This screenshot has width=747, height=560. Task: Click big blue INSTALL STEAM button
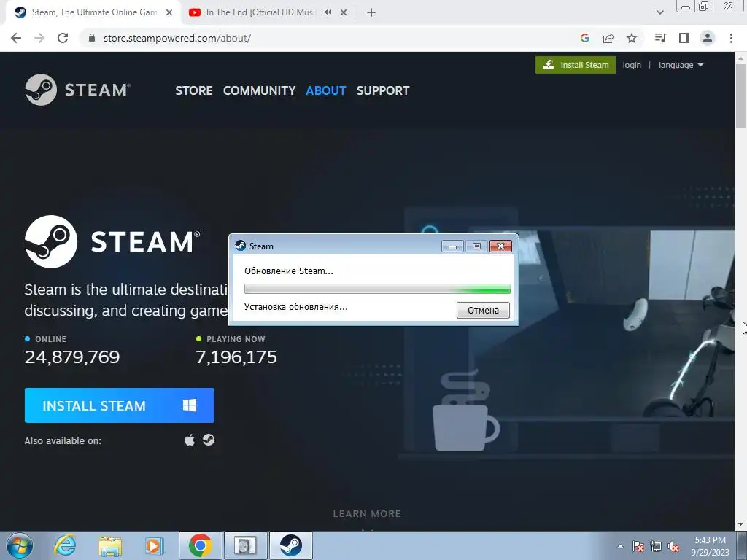coord(120,405)
